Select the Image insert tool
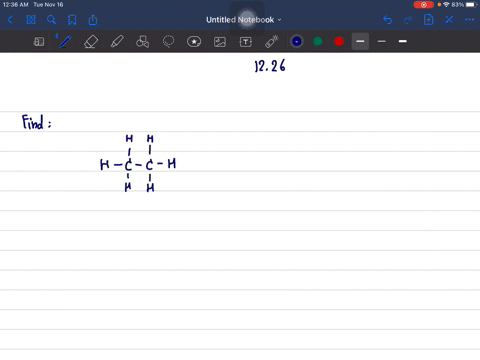The width and height of the screenshot is (480, 360). (220, 42)
